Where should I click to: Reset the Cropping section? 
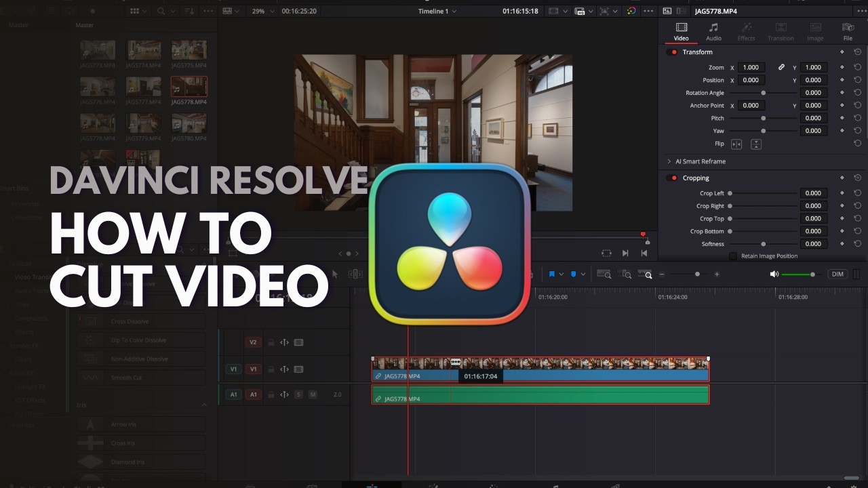coord(858,178)
